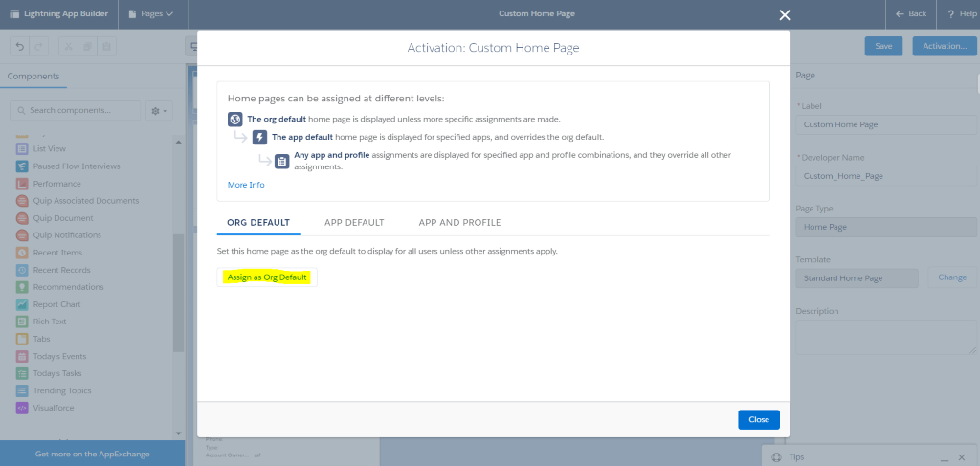The width and height of the screenshot is (980, 466).
Task: Click the Undo arrow icon
Action: coord(18,46)
